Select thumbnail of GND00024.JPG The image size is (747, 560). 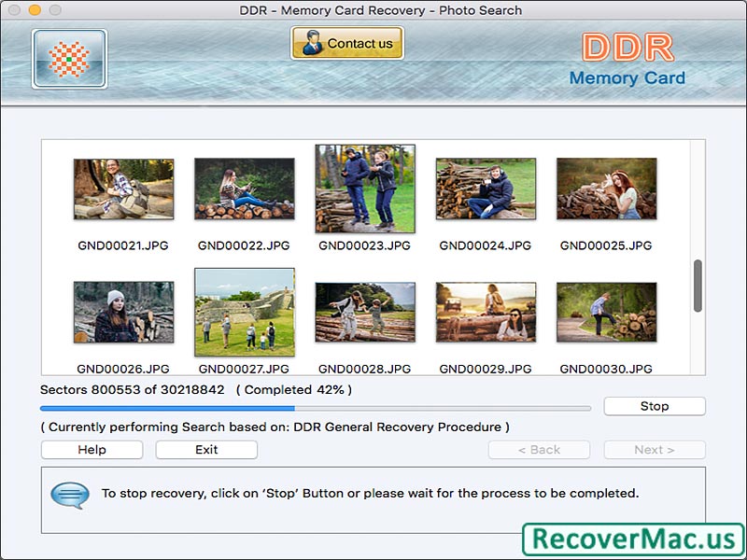coord(486,189)
